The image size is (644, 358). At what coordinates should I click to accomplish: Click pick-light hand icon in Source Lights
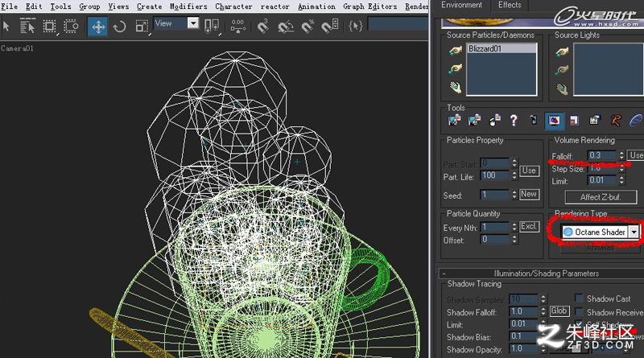coord(562,51)
